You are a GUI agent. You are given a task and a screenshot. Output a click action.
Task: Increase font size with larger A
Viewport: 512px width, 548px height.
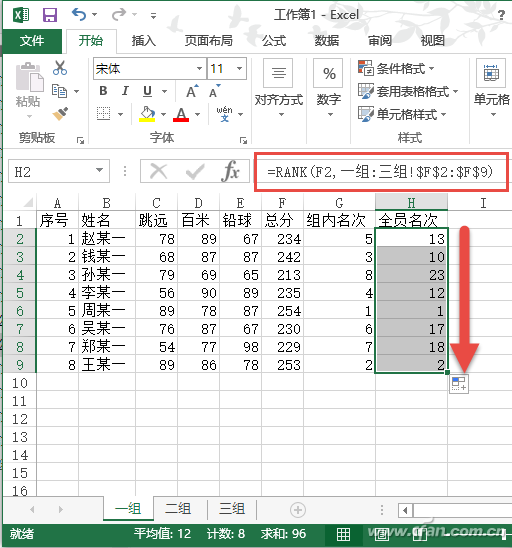[192, 92]
